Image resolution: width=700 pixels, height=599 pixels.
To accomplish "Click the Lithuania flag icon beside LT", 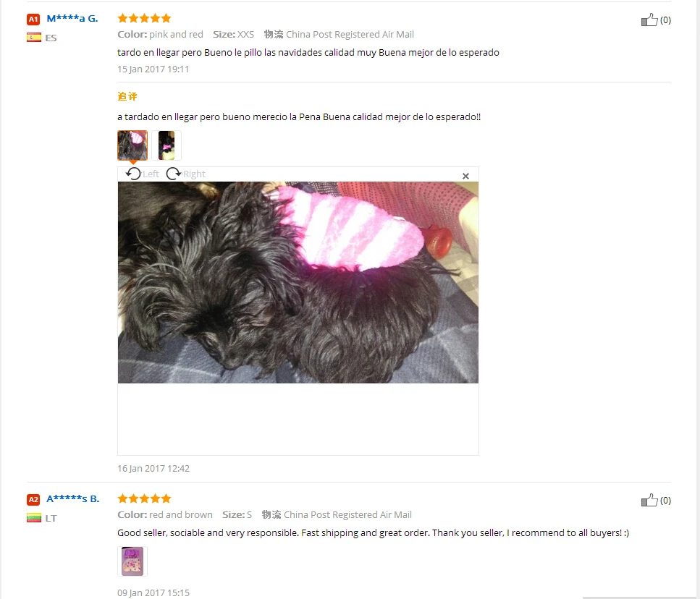I will point(34,518).
